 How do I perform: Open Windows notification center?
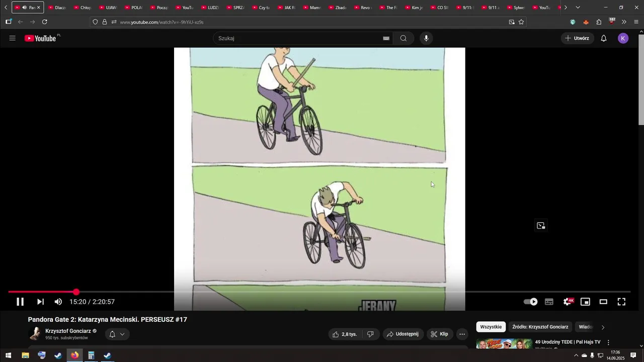[x=633, y=355]
